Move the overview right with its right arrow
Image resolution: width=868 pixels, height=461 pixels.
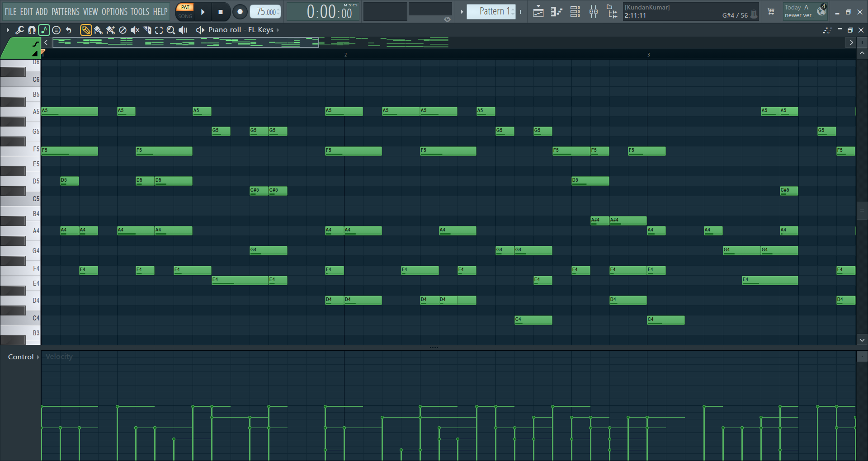(x=851, y=42)
